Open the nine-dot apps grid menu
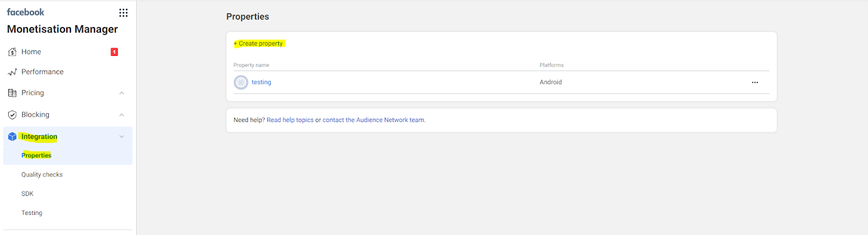Screen dimensions: 868x235 point(123,12)
